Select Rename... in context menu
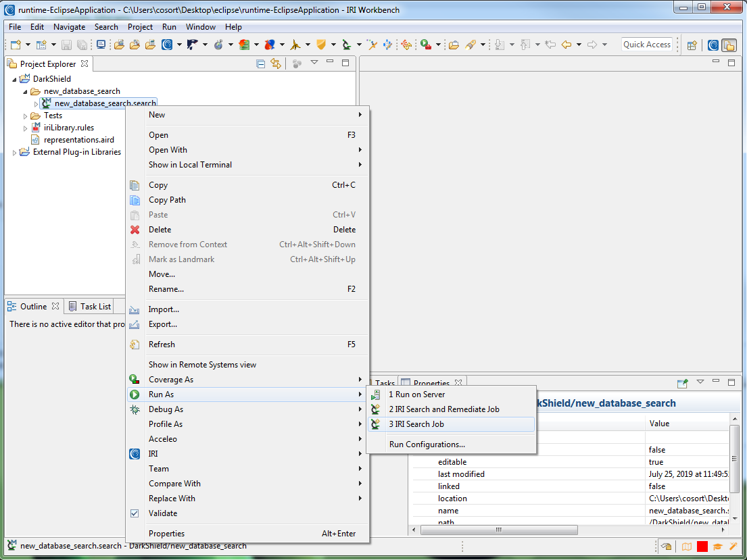Image resolution: width=747 pixels, height=560 pixels. (247, 289)
